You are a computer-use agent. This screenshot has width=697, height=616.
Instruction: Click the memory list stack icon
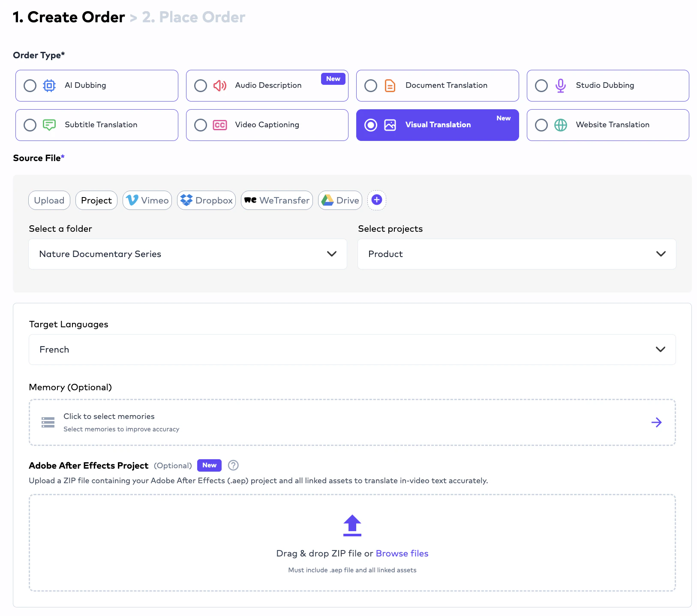(48, 422)
